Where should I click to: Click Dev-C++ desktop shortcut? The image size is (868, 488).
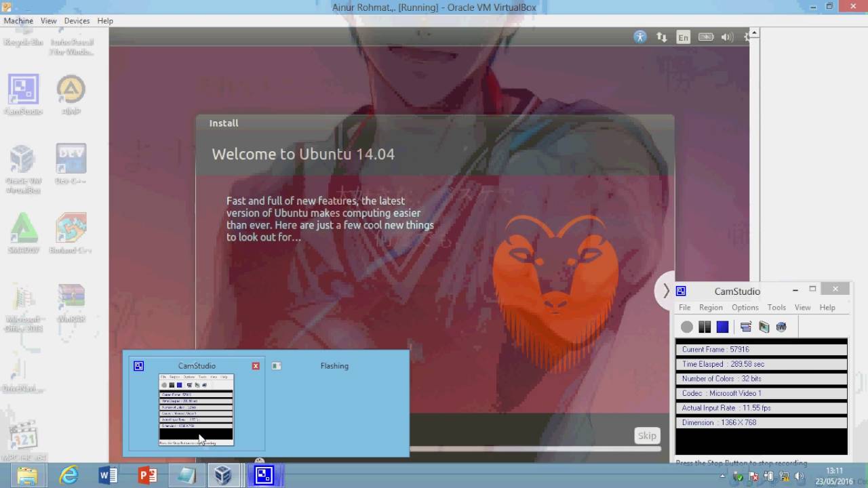tap(71, 164)
